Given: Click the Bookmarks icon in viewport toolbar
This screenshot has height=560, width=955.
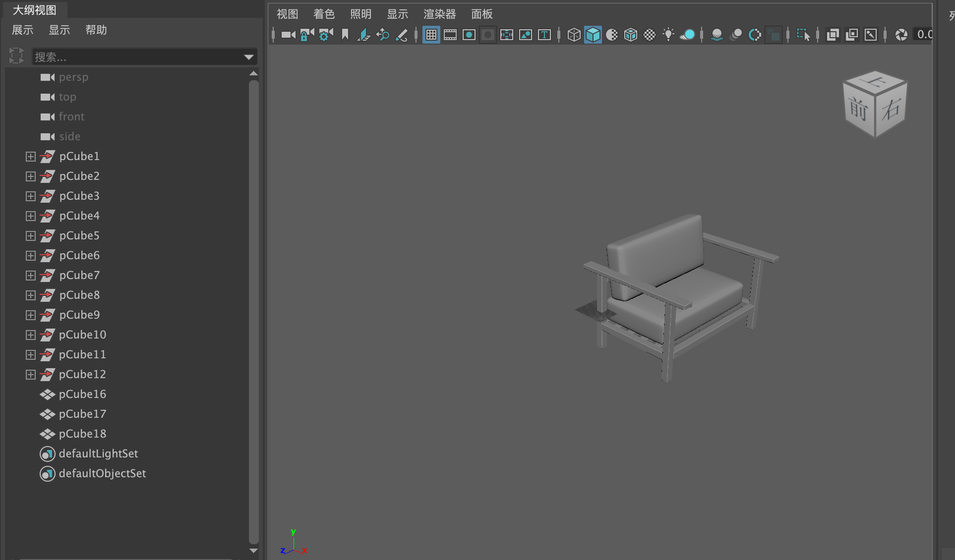Looking at the screenshot, I should click(345, 35).
